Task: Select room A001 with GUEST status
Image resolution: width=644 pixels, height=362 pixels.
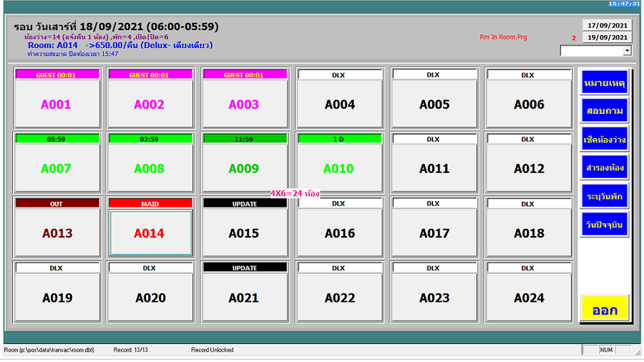Action: point(56,104)
